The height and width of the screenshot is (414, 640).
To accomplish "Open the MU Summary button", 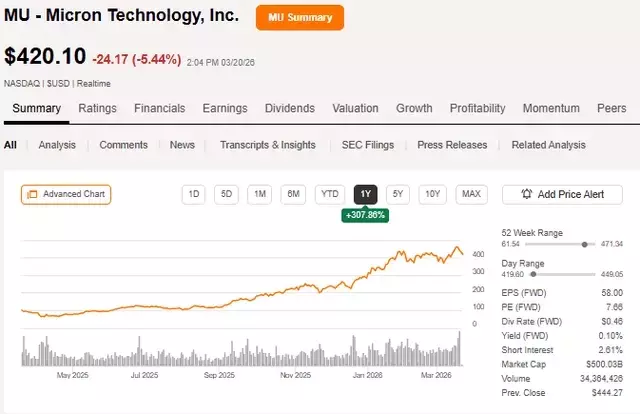I will (x=300, y=17).
